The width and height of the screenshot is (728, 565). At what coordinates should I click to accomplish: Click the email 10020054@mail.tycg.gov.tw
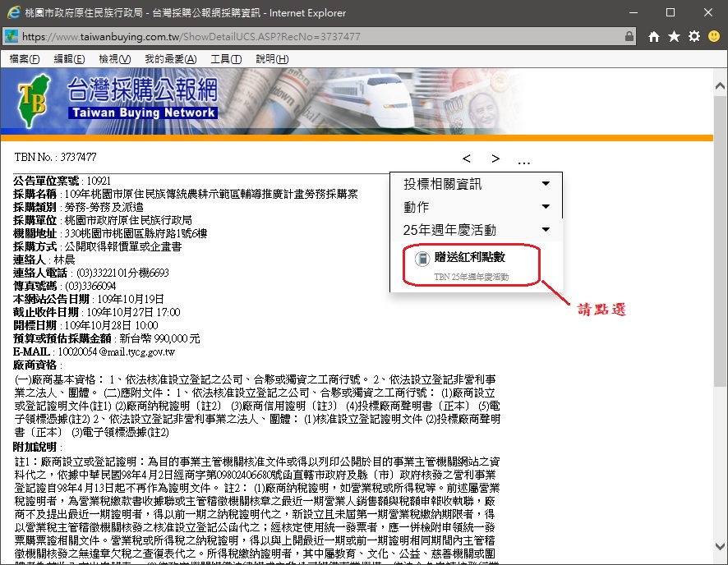[117, 352]
